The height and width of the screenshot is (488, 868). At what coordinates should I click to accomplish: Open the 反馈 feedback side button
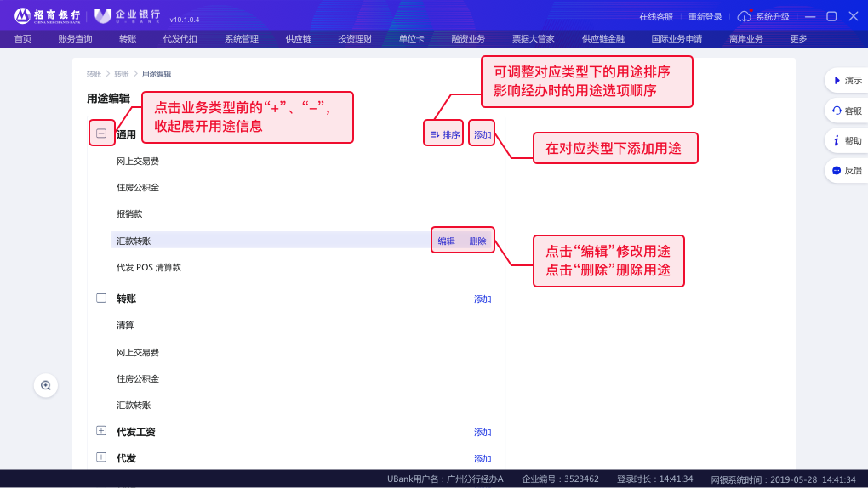coord(846,170)
